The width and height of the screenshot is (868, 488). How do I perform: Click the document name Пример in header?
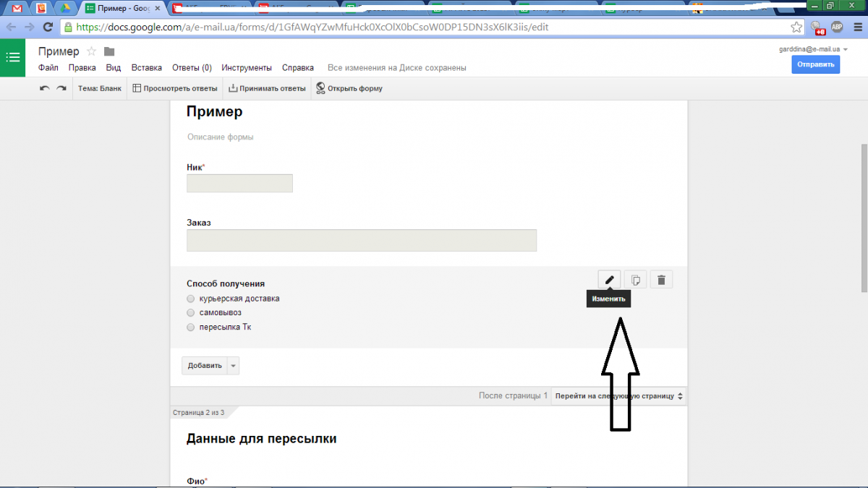tap(59, 51)
